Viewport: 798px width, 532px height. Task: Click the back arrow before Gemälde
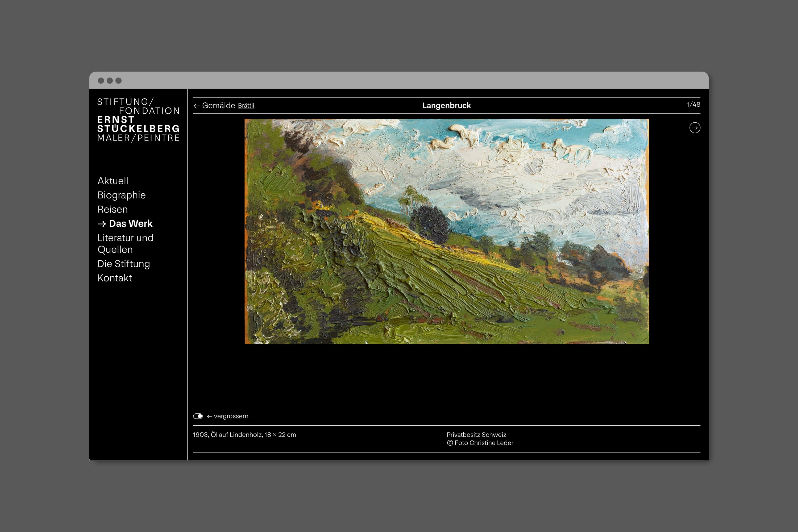point(197,106)
